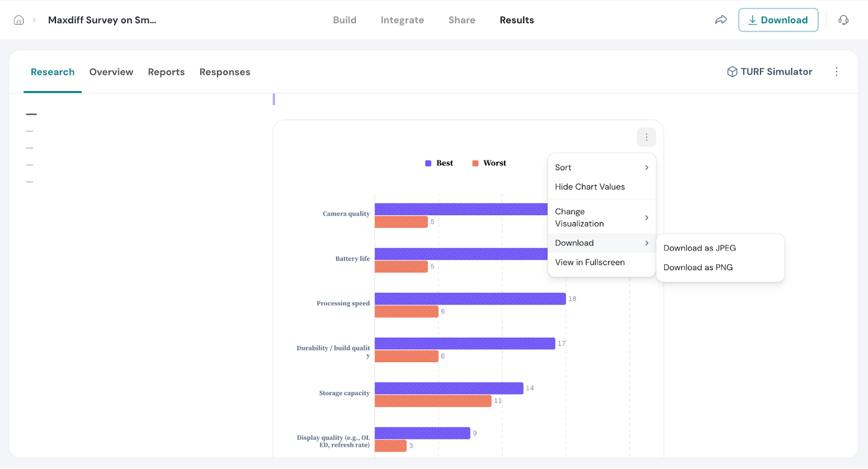The image size is (868, 469).
Task: Toggle the Worst legend series
Action: [x=489, y=163]
